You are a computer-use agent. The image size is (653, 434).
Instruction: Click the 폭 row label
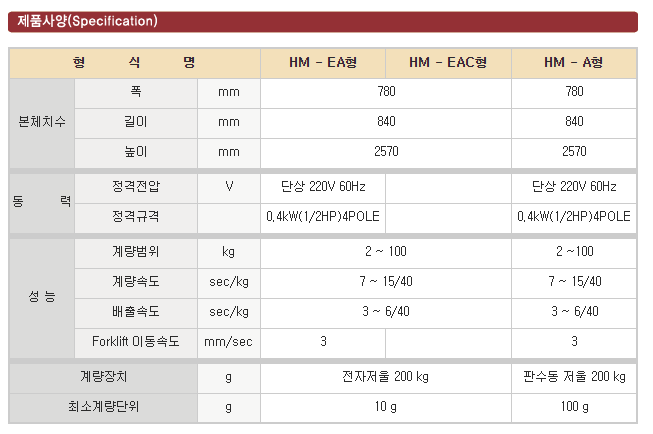point(136,92)
